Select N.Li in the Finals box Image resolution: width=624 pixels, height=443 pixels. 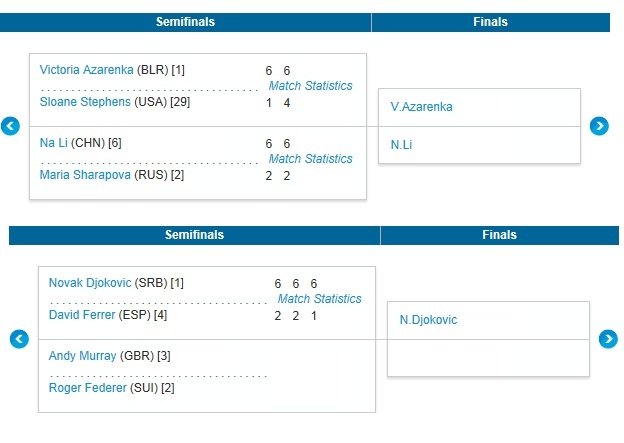click(x=401, y=144)
